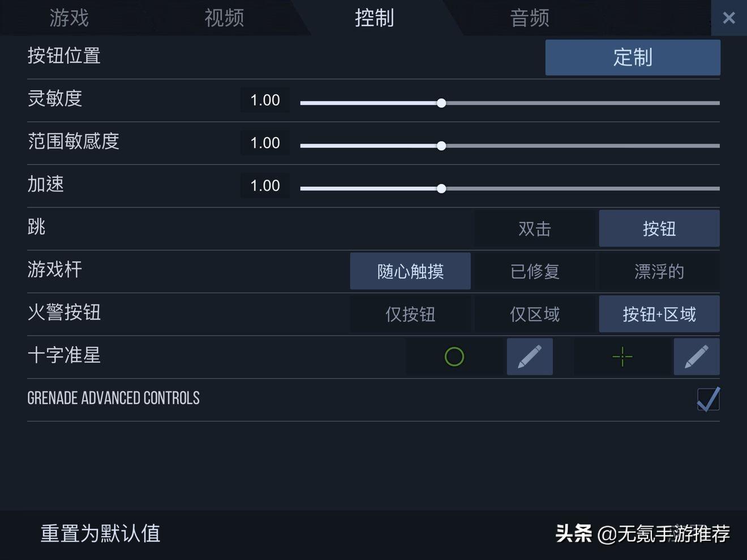Select 仅按钮 for fire button
Screen dimensions: 747x560
pos(410,314)
